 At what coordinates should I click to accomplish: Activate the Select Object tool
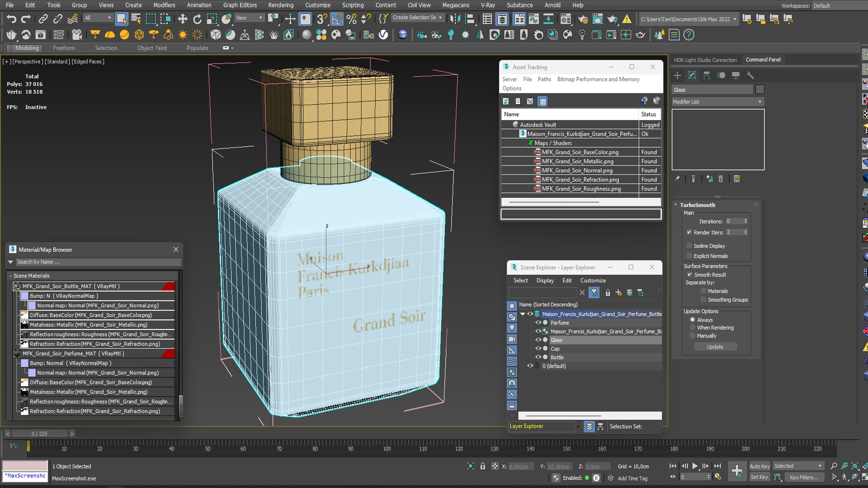coord(121,19)
